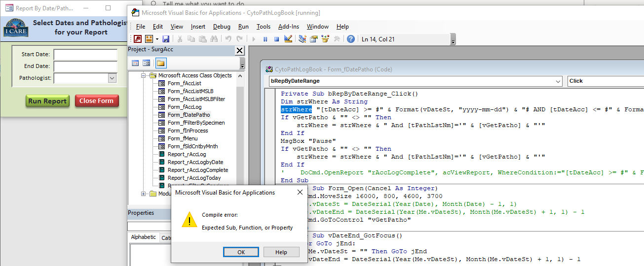This screenshot has width=644, height=266.
Task: Click the Paste clipboard icon
Action: tap(202, 39)
